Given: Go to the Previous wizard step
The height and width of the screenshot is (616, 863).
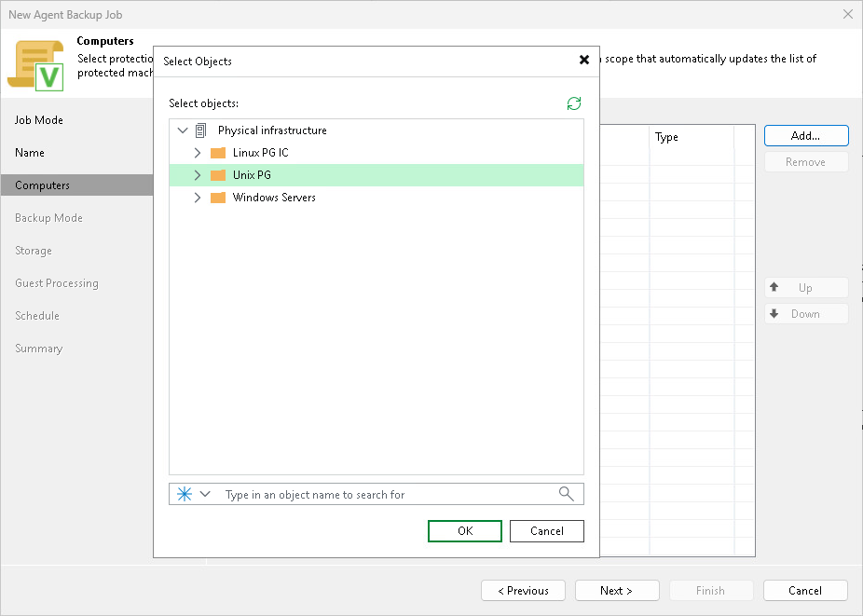Looking at the screenshot, I should point(524,591).
